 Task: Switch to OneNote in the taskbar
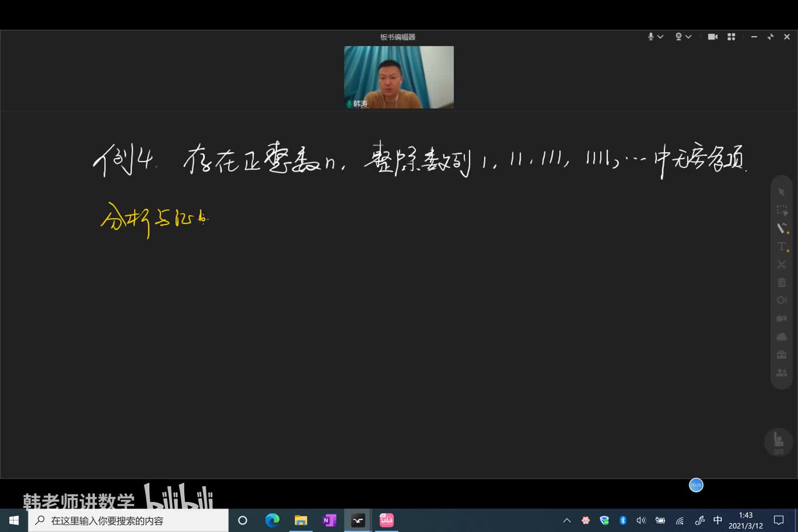click(329, 520)
